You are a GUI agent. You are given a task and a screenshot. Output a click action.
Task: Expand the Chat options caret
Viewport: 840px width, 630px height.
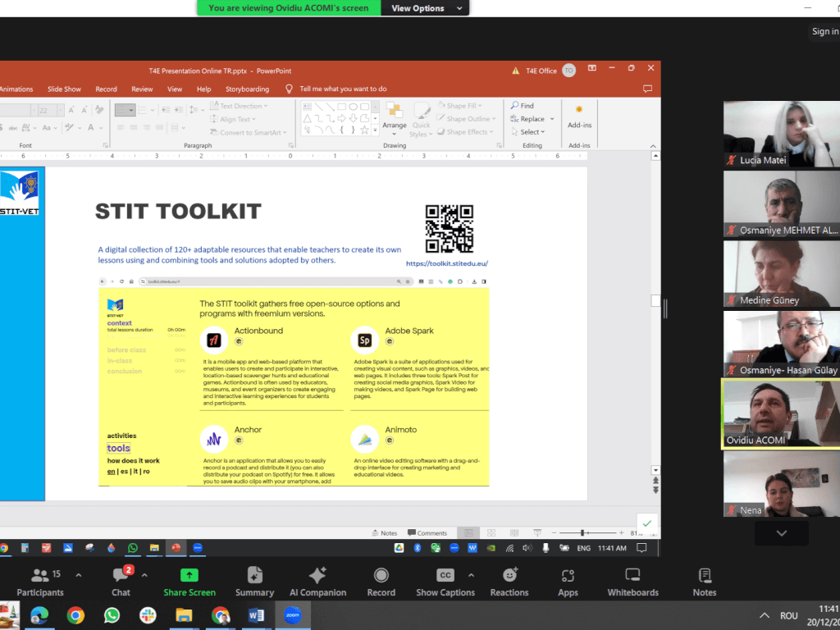[144, 575]
